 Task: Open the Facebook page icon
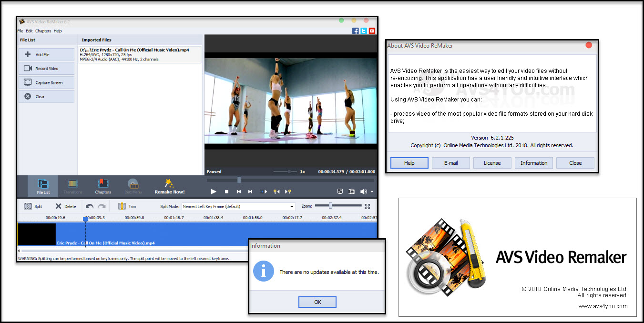coord(356,31)
